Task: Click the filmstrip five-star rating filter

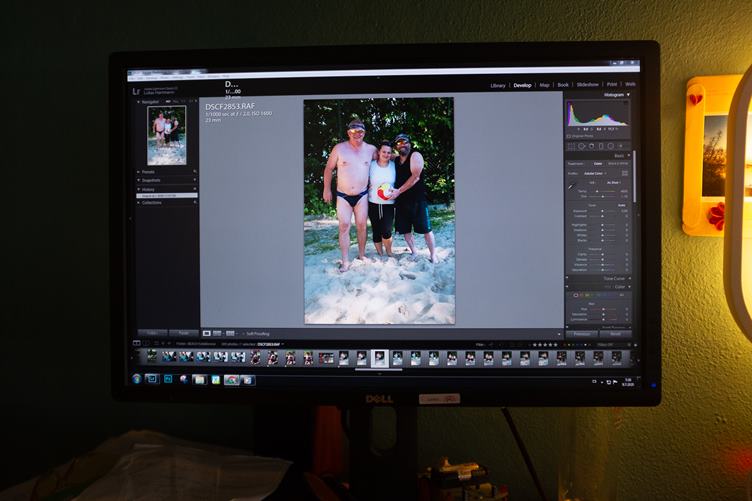Action: pyautogui.click(x=545, y=344)
